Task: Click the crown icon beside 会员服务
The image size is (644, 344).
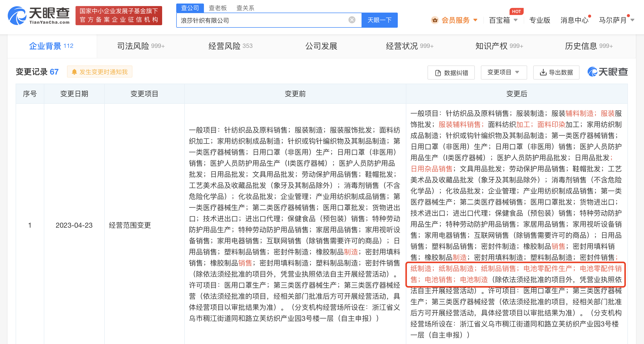Action: [x=435, y=20]
